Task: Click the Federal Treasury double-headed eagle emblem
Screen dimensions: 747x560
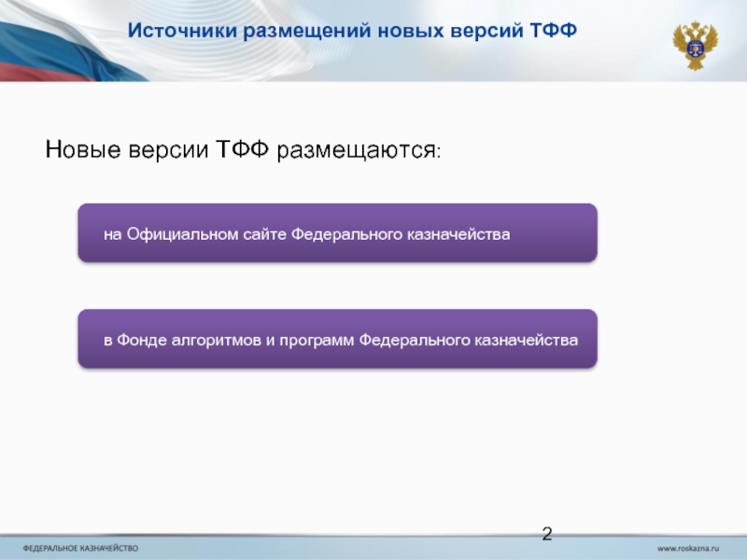Action: pyautogui.click(x=696, y=45)
